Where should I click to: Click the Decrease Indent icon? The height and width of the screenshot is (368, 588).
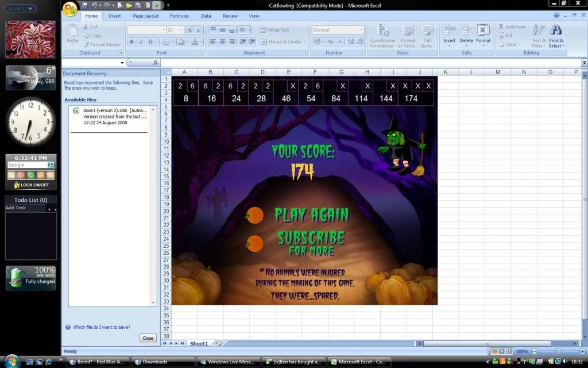click(243, 41)
